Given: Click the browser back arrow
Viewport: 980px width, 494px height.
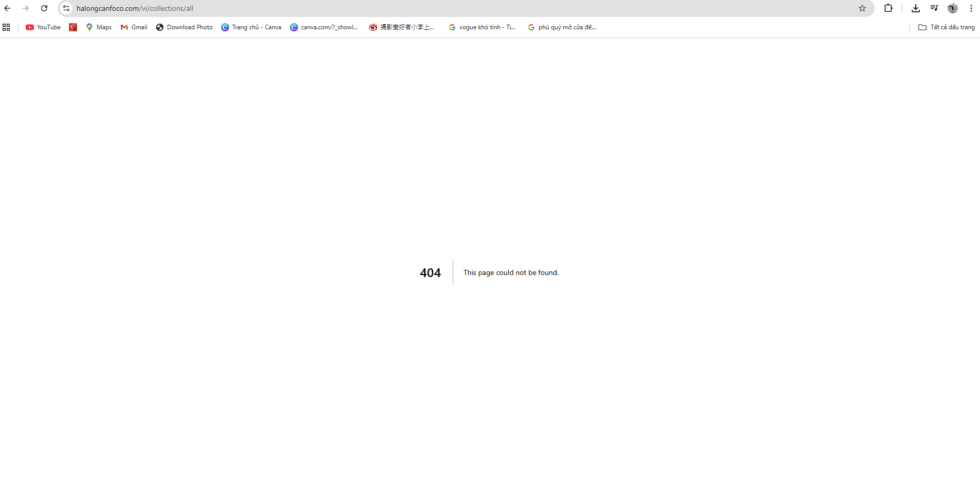Looking at the screenshot, I should pyautogui.click(x=7, y=8).
